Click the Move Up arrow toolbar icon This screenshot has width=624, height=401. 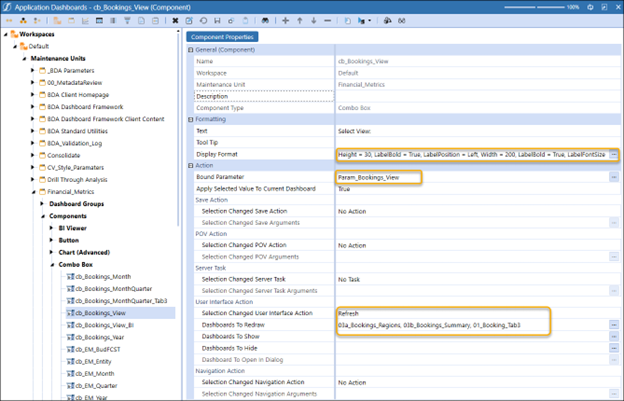pos(300,21)
